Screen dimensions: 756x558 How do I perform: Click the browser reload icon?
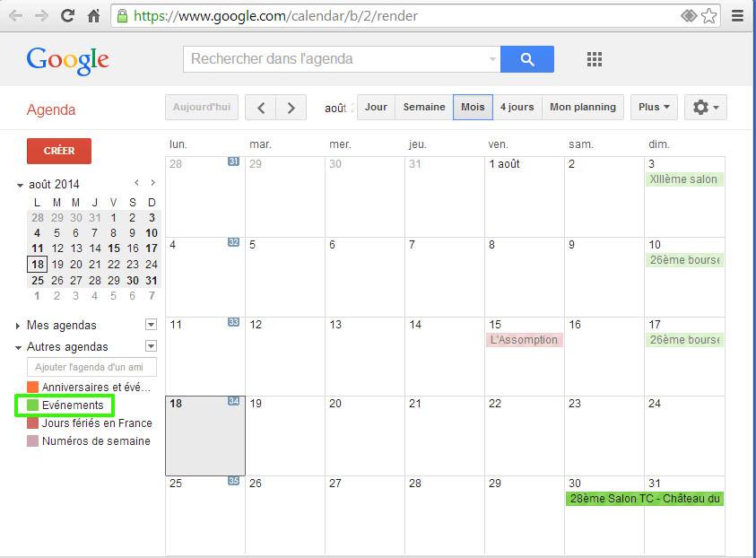pos(67,16)
